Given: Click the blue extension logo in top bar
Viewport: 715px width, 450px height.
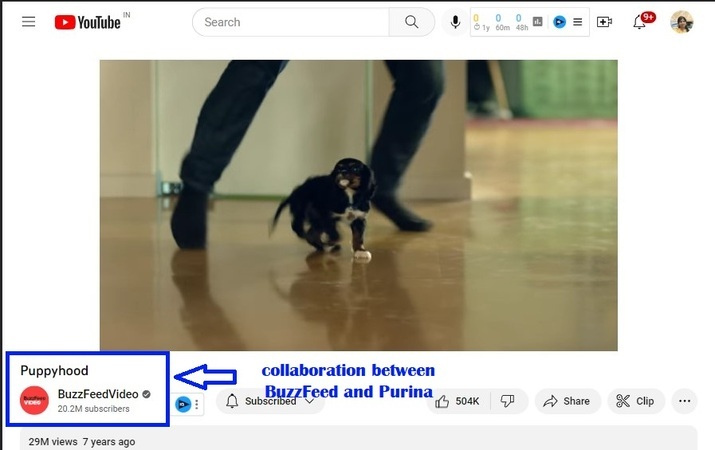Looking at the screenshot, I should [x=560, y=22].
